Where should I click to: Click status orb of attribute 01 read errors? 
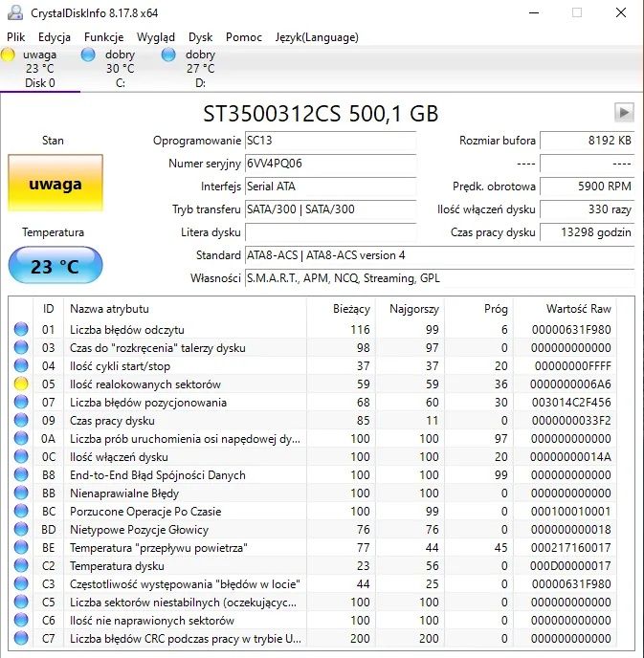[x=21, y=329]
